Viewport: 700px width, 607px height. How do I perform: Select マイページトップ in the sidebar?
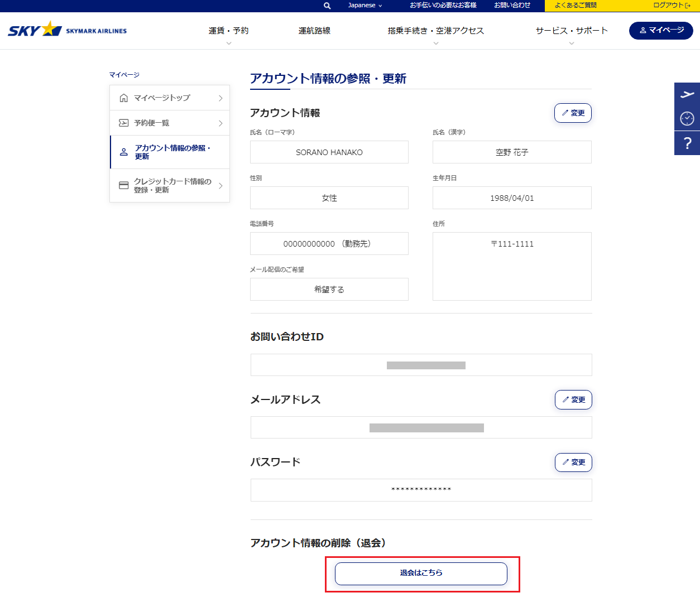[170, 98]
